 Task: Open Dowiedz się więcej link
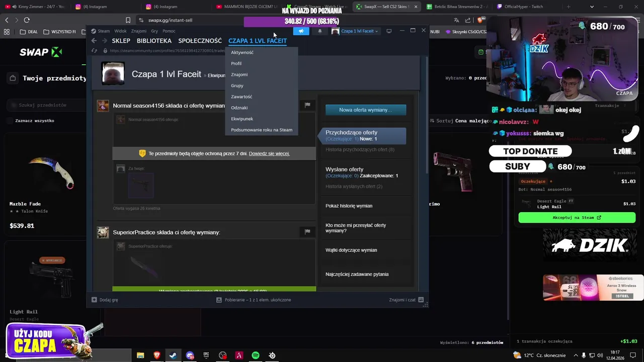269,153
